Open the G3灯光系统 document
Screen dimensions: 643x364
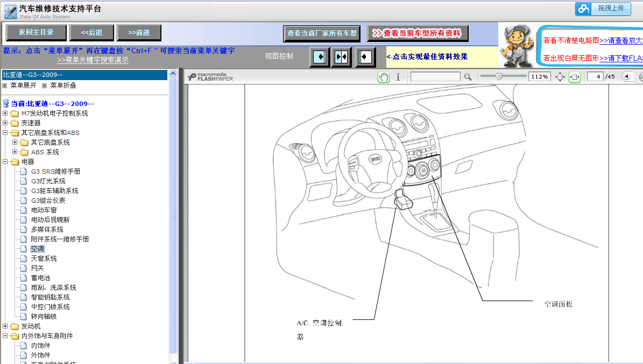48,181
